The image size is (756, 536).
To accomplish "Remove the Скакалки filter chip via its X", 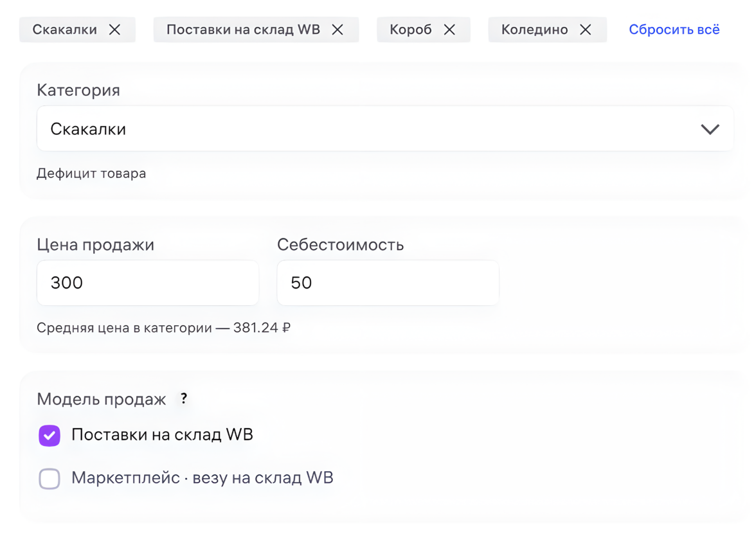I will point(114,30).
